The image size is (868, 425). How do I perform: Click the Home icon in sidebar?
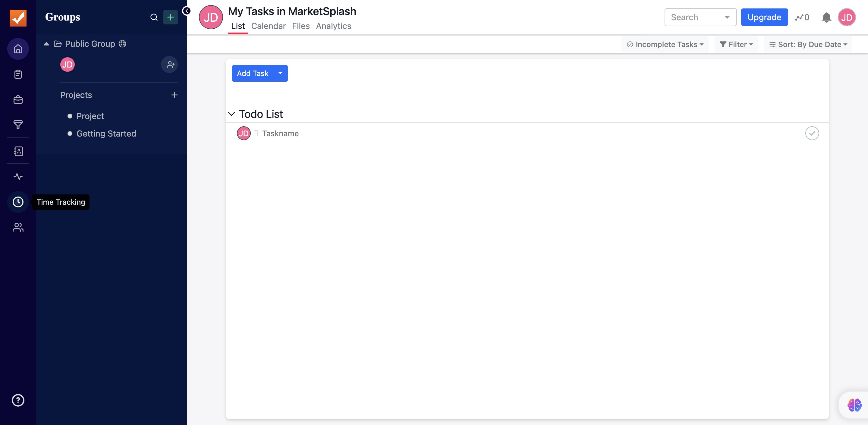[x=18, y=49]
